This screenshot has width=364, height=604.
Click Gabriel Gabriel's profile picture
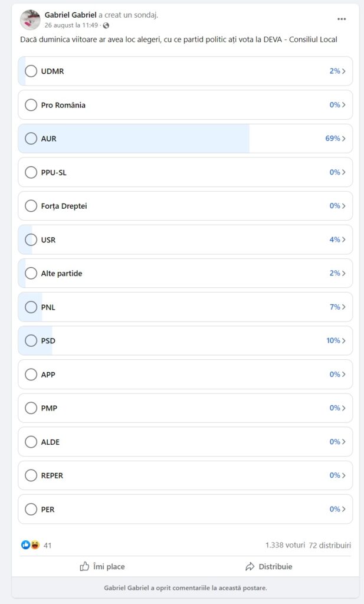(x=30, y=20)
